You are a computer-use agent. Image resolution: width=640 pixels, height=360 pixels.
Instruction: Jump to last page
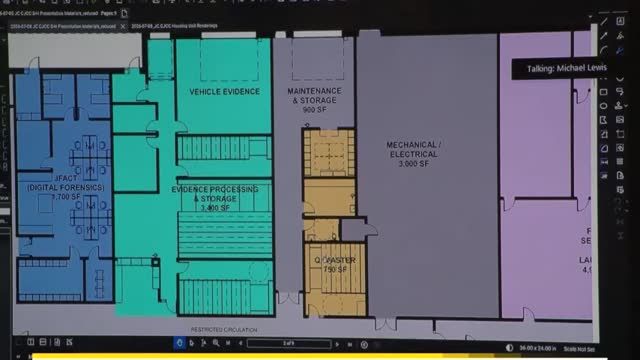point(350,344)
